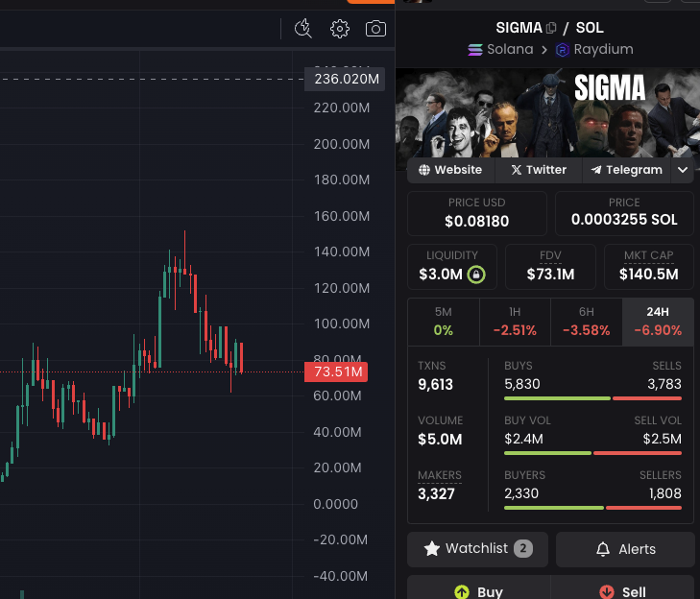Visit the SIGMA Website link
This screenshot has height=599, width=700.
click(x=451, y=170)
